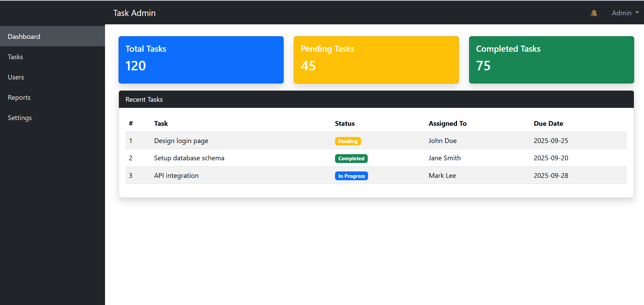
Task: Open Tasks from the sidebar
Action: [x=16, y=57]
